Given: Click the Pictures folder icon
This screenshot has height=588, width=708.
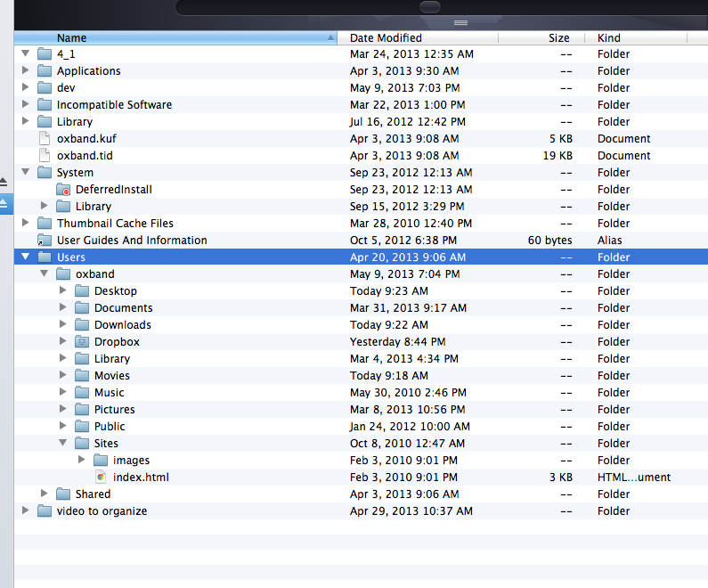Looking at the screenshot, I should [82, 409].
